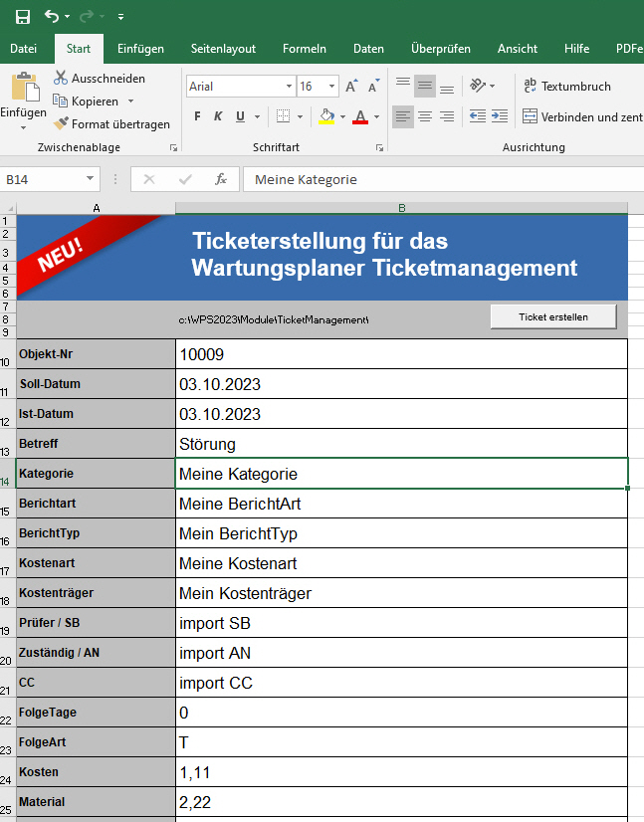Open the Überprüfen tab

[441, 49]
